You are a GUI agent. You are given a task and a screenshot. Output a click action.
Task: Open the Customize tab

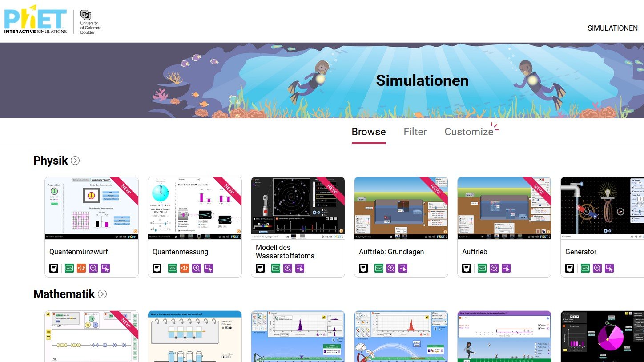tap(469, 132)
